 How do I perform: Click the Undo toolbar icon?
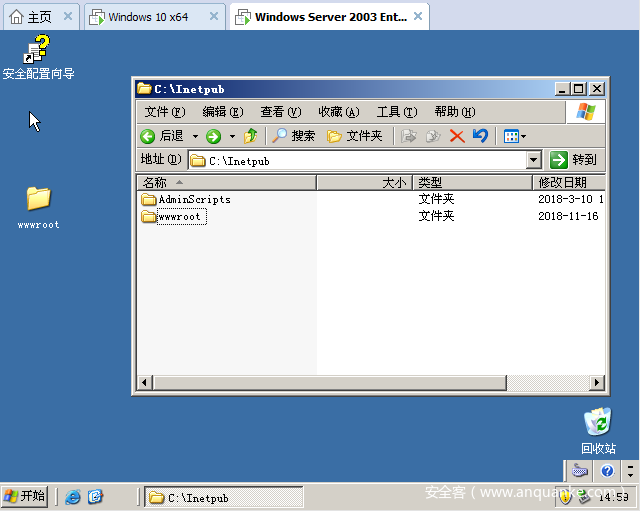coord(480,136)
